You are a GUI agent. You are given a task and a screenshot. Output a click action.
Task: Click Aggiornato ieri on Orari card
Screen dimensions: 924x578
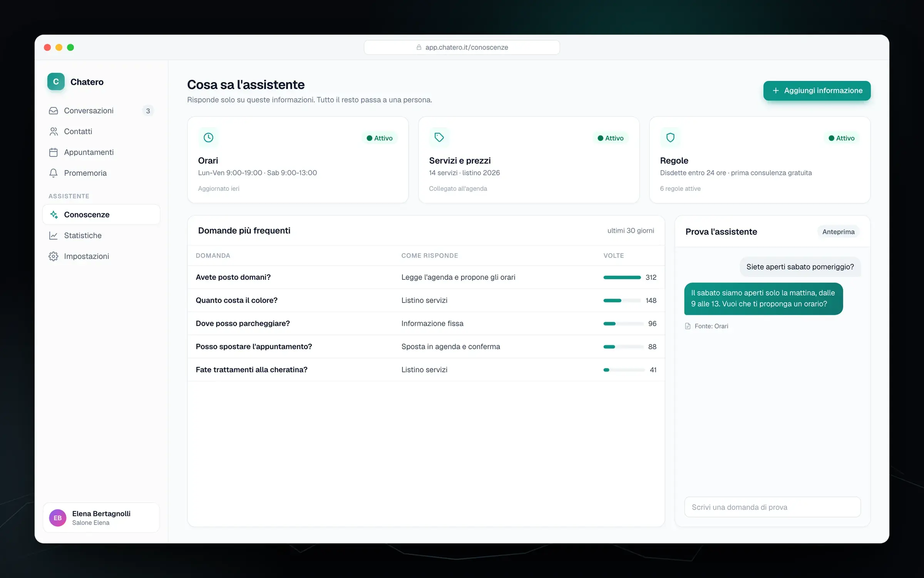[x=219, y=188]
